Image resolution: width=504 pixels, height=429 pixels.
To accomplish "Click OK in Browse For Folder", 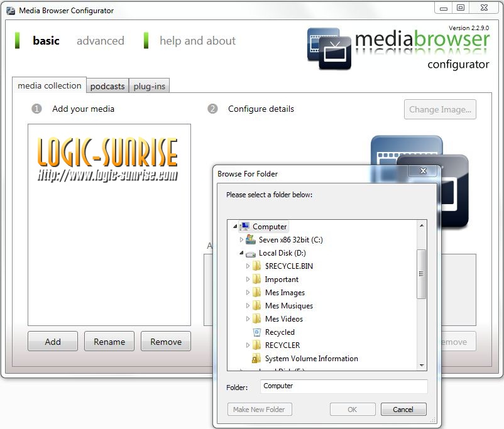I will [353, 410].
